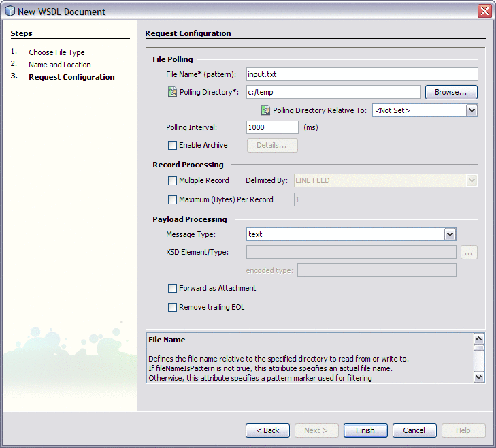Go back with the < Back button
496x448 pixels.
pos(267,430)
